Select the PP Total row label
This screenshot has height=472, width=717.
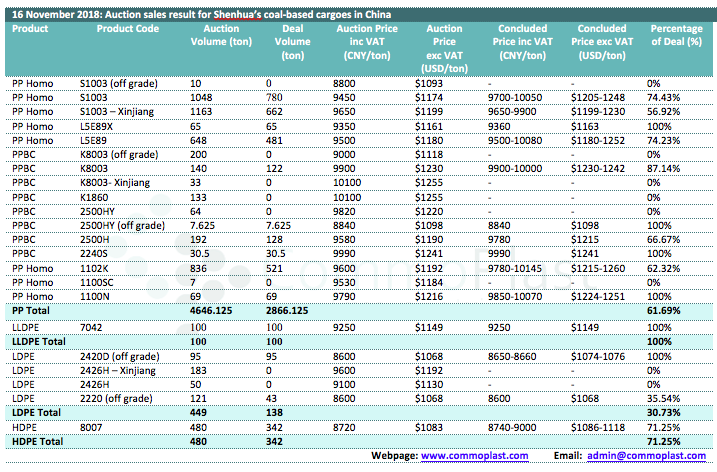32,312
